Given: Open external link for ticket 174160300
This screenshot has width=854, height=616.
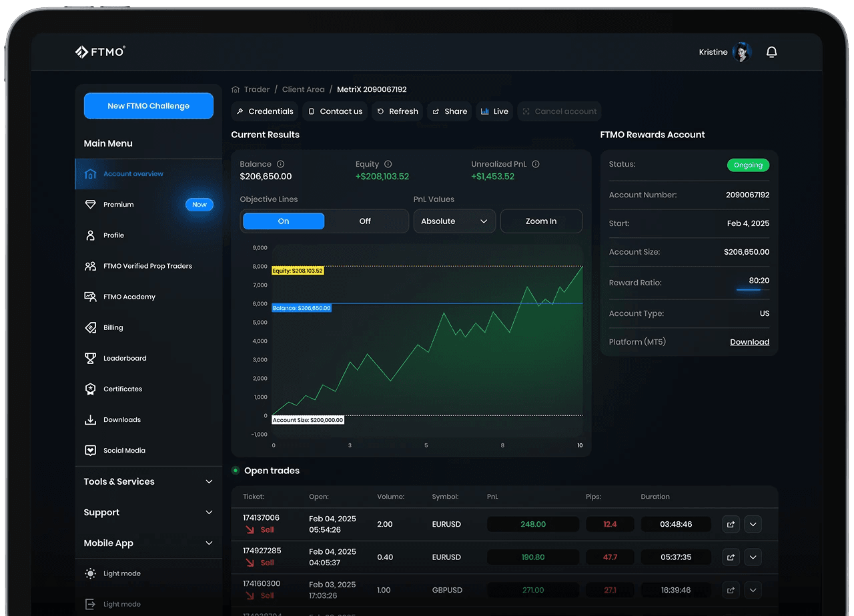Looking at the screenshot, I should coord(731,590).
